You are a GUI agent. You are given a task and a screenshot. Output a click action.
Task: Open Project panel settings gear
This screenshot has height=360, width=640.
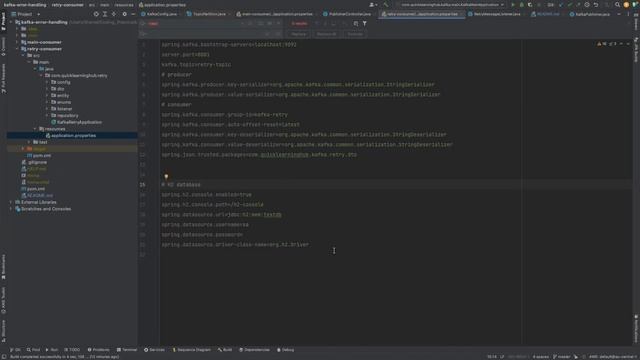click(x=124, y=14)
